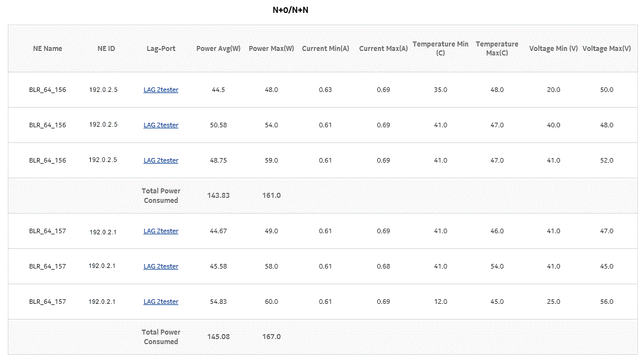Select the Total Power Consumed value 145.08
This screenshot has height=361, width=644.
[218, 337]
